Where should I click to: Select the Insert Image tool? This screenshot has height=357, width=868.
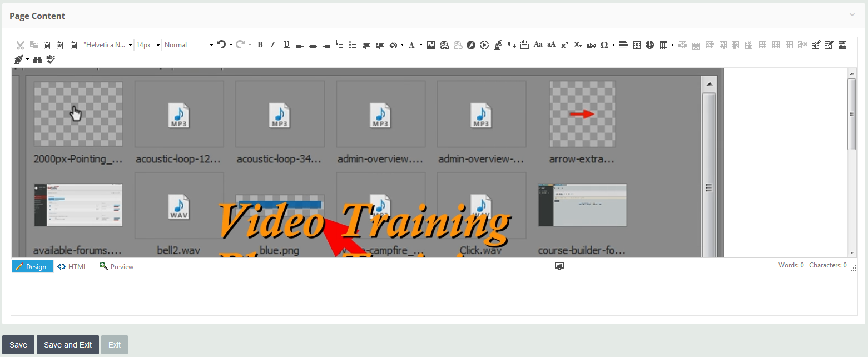(x=430, y=44)
